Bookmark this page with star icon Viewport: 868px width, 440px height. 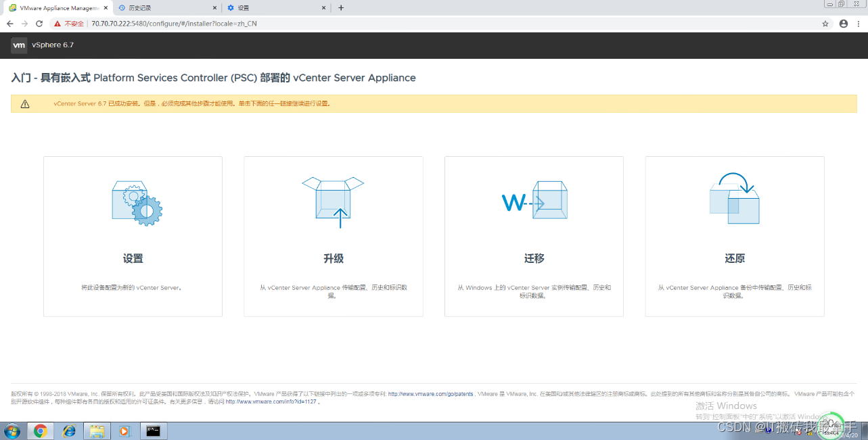(x=825, y=24)
